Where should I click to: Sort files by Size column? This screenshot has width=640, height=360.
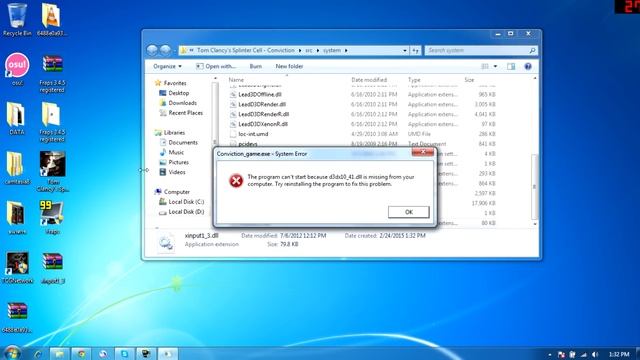point(469,80)
